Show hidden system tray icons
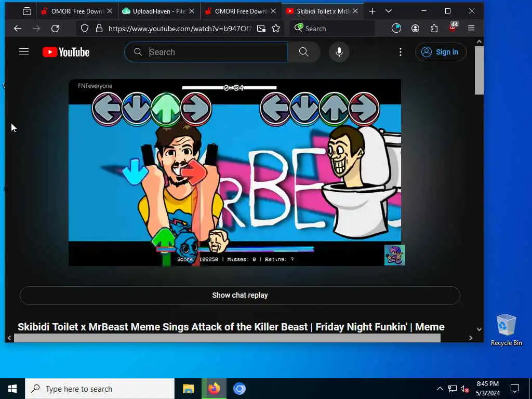 (x=440, y=389)
